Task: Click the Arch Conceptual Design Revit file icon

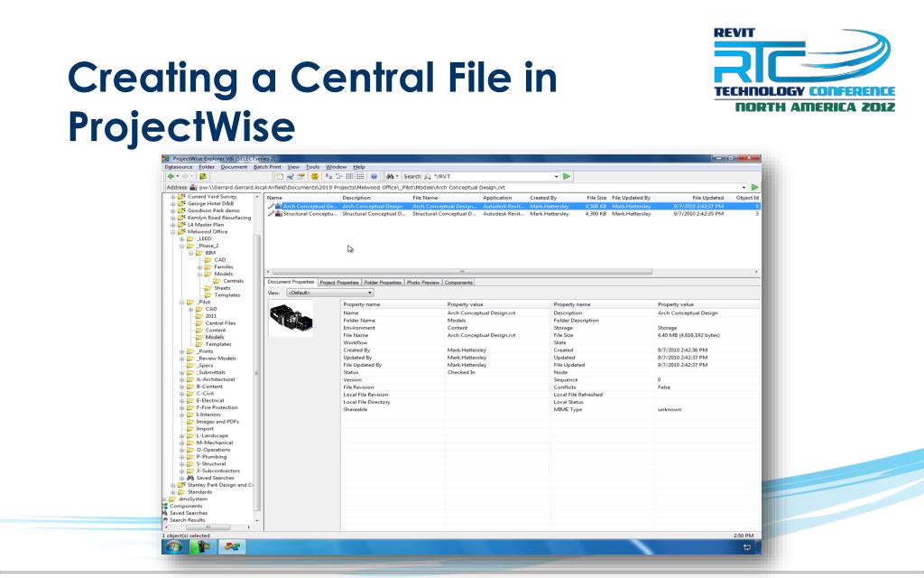Action: click(279, 207)
